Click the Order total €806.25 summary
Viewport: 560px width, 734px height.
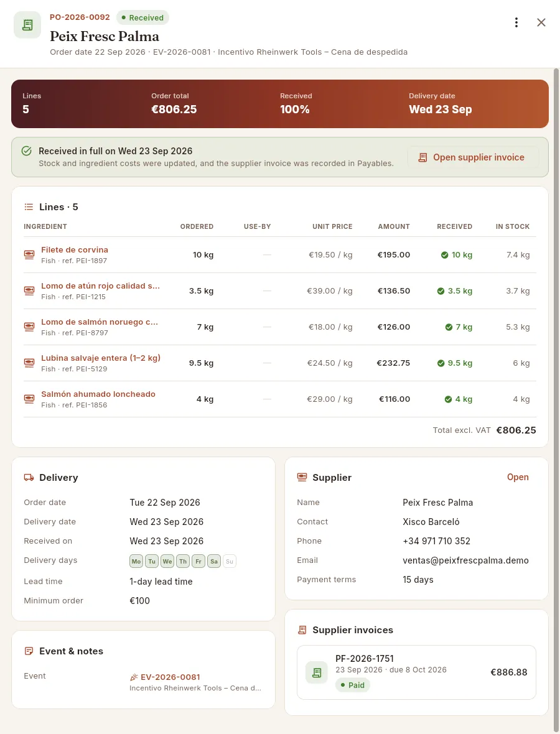click(174, 104)
